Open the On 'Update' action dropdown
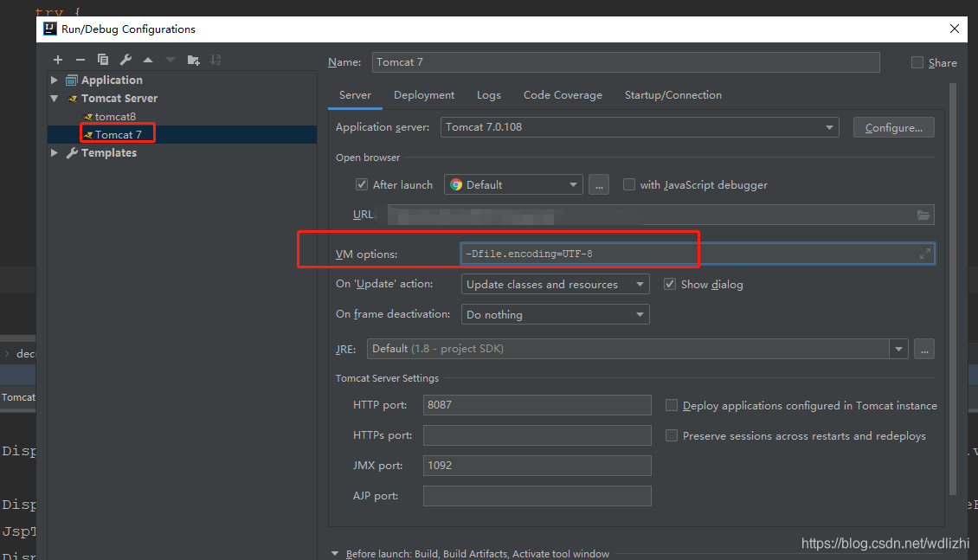Viewport: 978px width, 560px height. click(x=555, y=285)
